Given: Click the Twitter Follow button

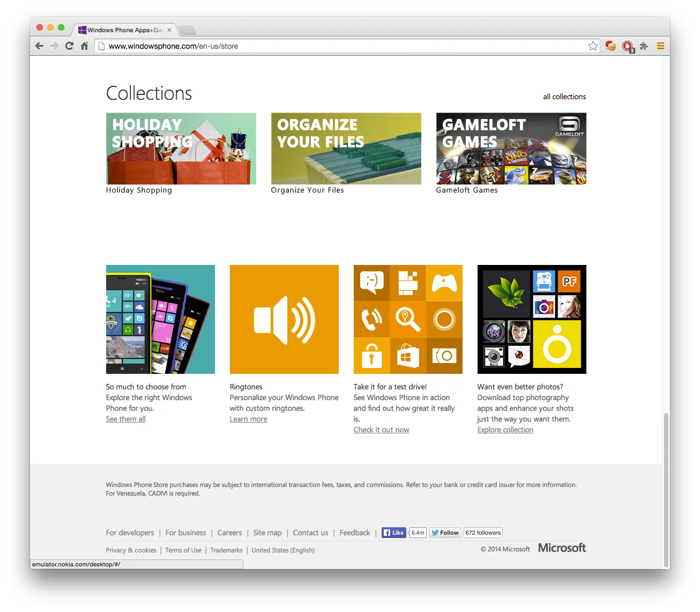Looking at the screenshot, I should [445, 533].
